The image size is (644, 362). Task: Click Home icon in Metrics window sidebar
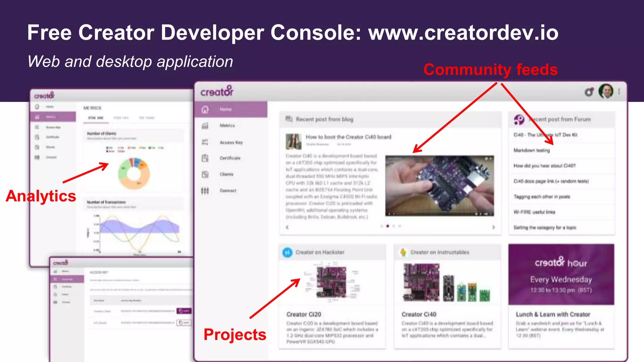(x=37, y=107)
